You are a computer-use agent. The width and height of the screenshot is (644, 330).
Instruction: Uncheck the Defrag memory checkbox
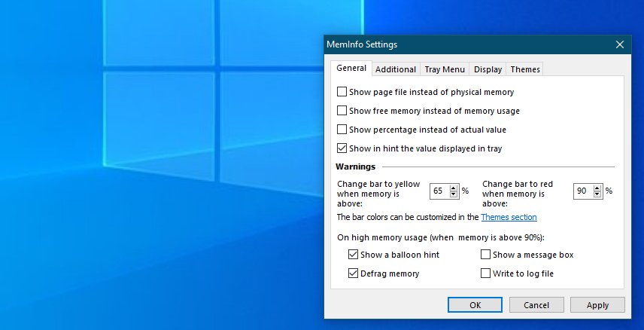click(354, 273)
